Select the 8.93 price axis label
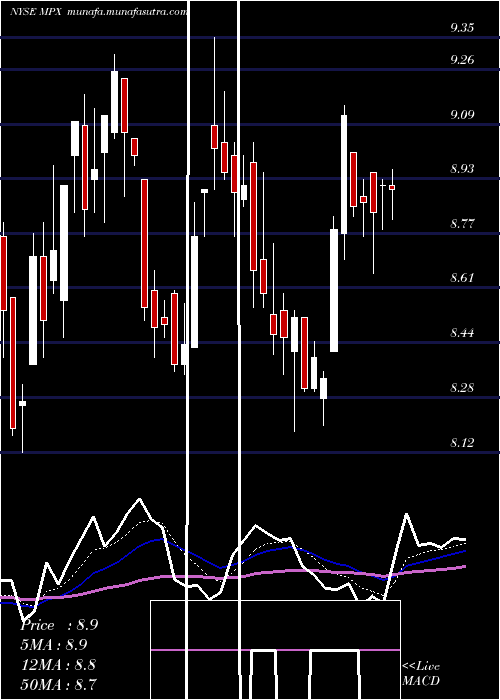500x700 pixels. click(x=462, y=169)
